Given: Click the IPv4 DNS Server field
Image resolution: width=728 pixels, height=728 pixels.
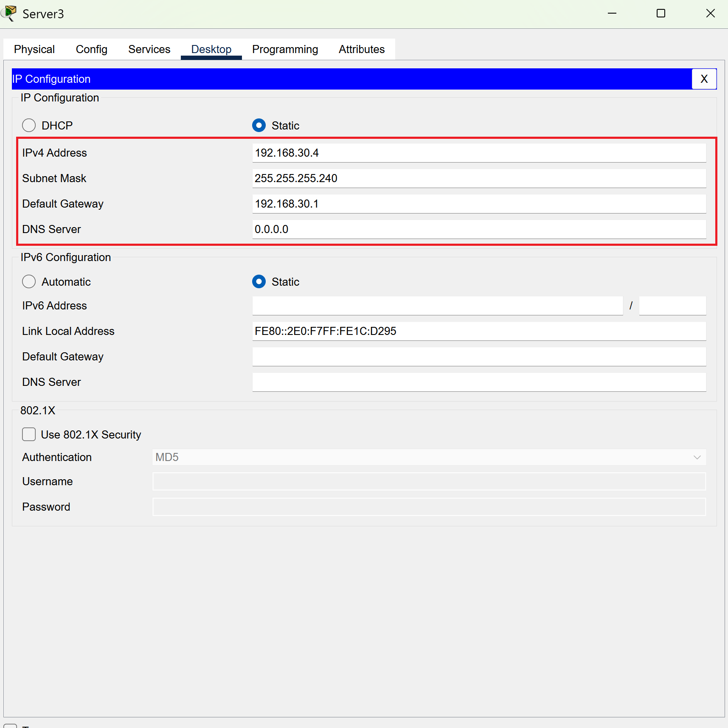Looking at the screenshot, I should coord(479,229).
